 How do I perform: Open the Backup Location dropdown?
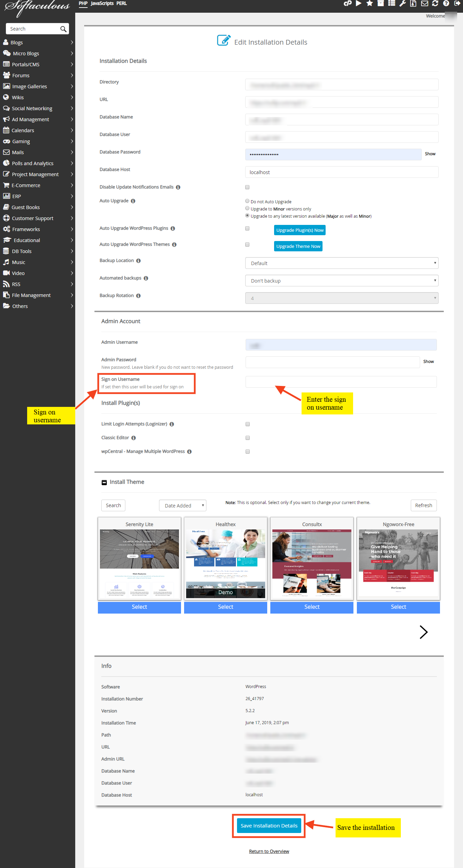pos(342,263)
